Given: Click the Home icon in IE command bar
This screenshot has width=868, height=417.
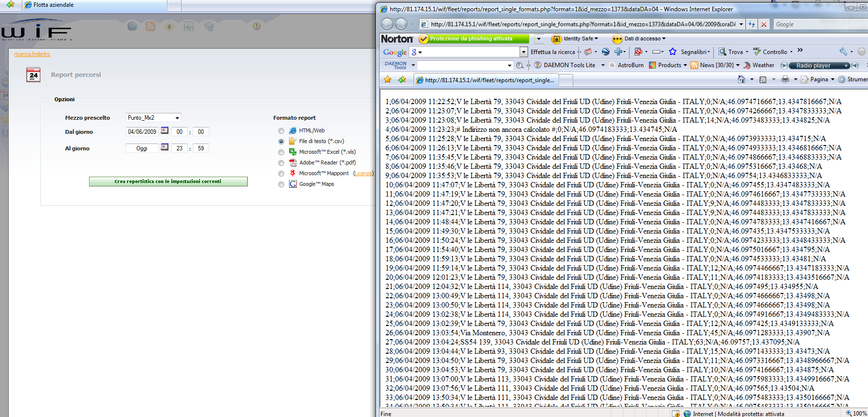Looking at the screenshot, I should 741,79.
